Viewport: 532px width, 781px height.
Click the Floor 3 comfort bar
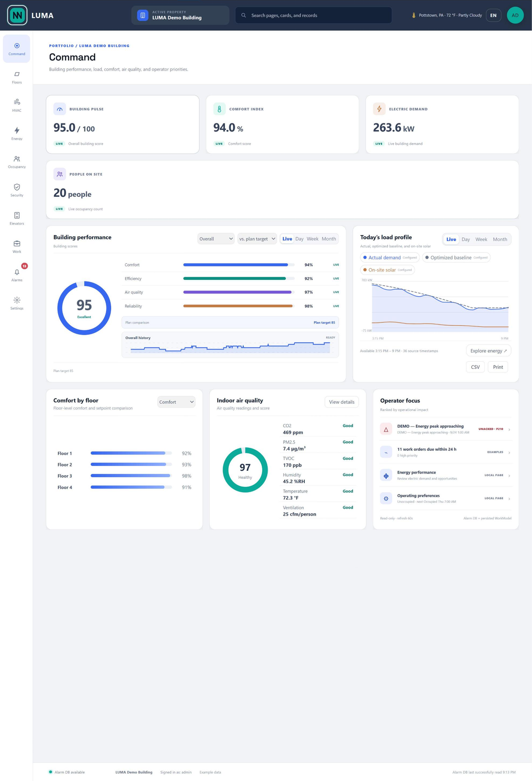(x=131, y=476)
